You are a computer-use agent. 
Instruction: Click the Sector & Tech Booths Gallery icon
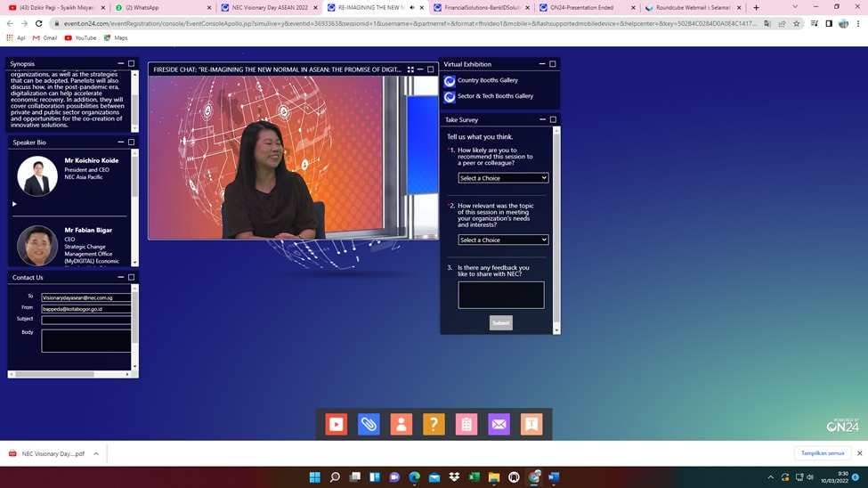point(450,97)
